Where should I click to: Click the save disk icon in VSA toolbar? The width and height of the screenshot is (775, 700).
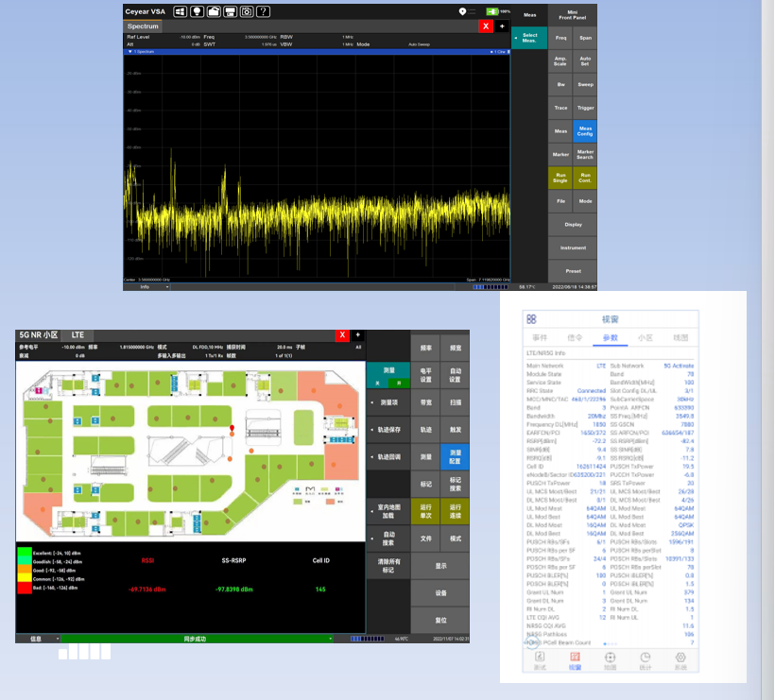coord(230,11)
